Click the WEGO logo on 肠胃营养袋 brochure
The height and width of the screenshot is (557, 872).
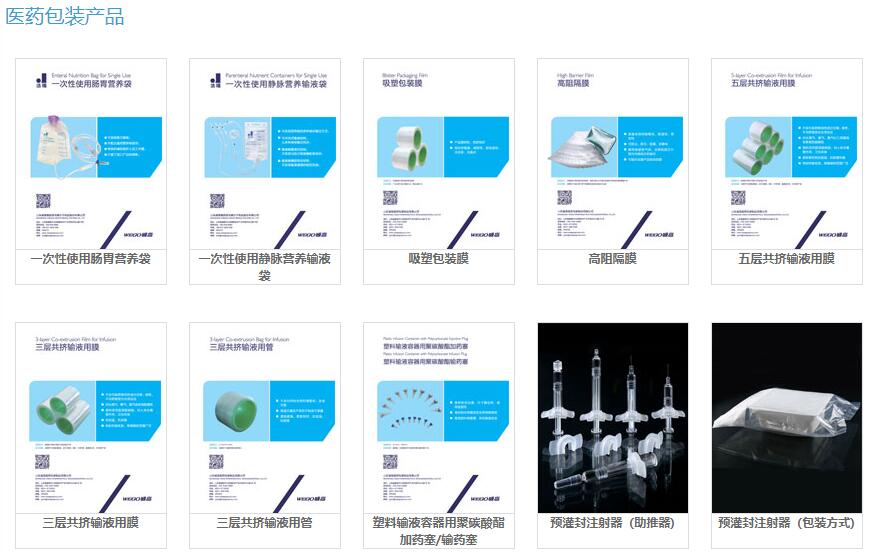pos(138,235)
